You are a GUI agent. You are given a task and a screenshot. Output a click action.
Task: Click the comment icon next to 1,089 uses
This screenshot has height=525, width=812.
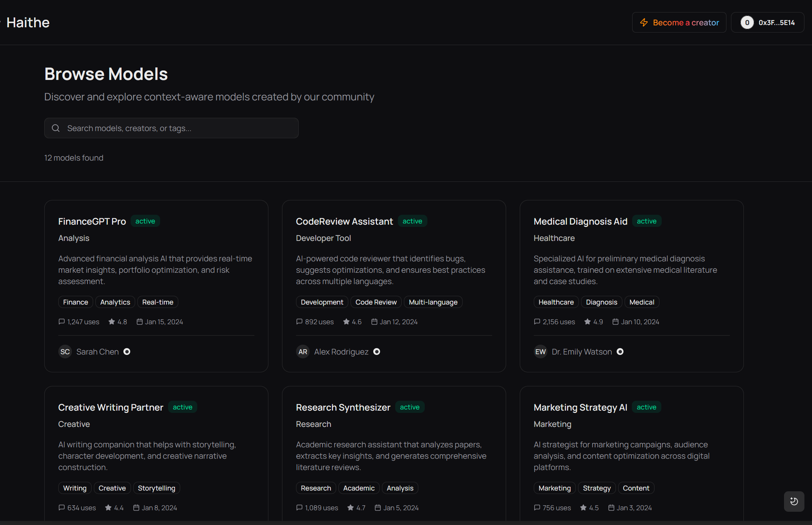tap(299, 508)
